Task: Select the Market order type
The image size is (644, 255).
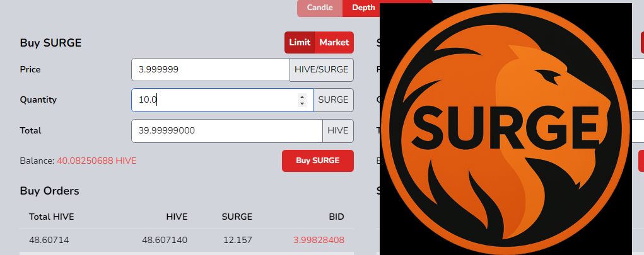Action: [334, 43]
